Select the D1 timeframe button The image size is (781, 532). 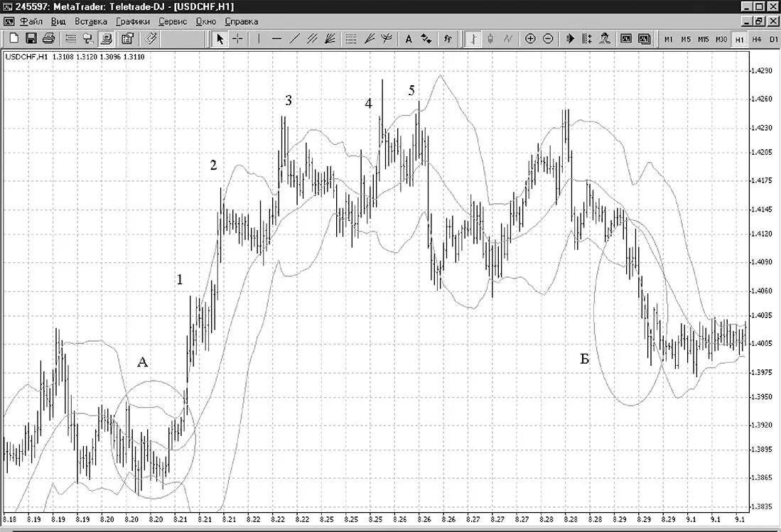[773, 39]
